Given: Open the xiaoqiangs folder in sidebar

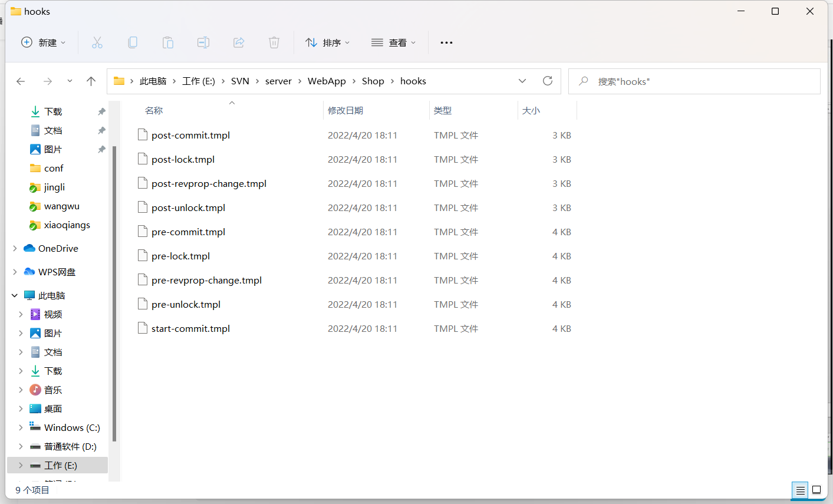Looking at the screenshot, I should (67, 225).
